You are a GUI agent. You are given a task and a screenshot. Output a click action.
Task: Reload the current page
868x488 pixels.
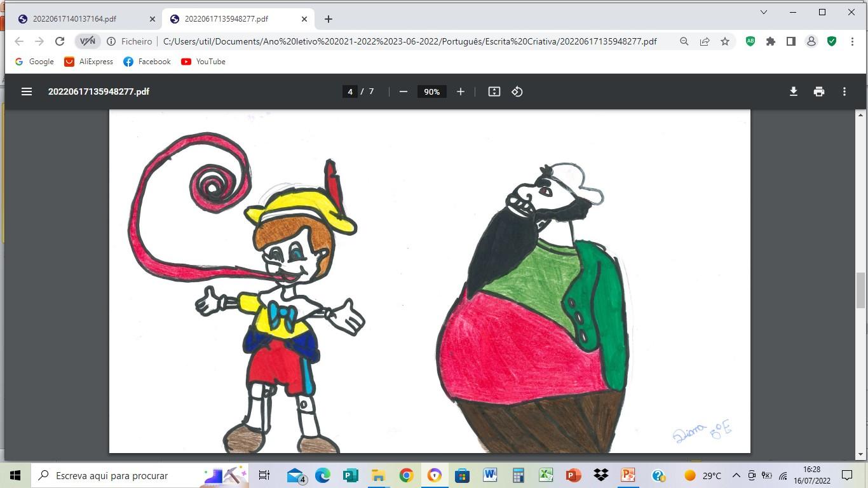60,41
